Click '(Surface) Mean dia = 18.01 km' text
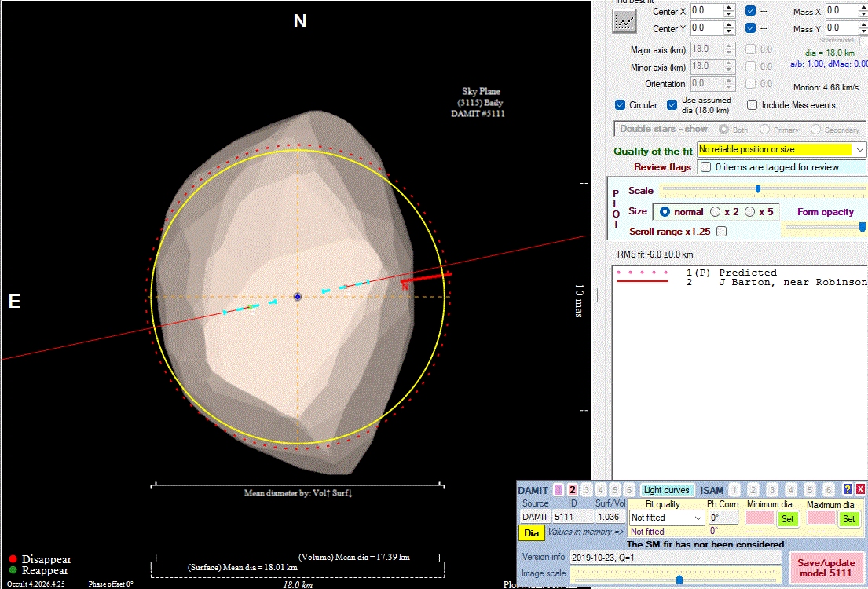This screenshot has width=868, height=589. [243, 567]
